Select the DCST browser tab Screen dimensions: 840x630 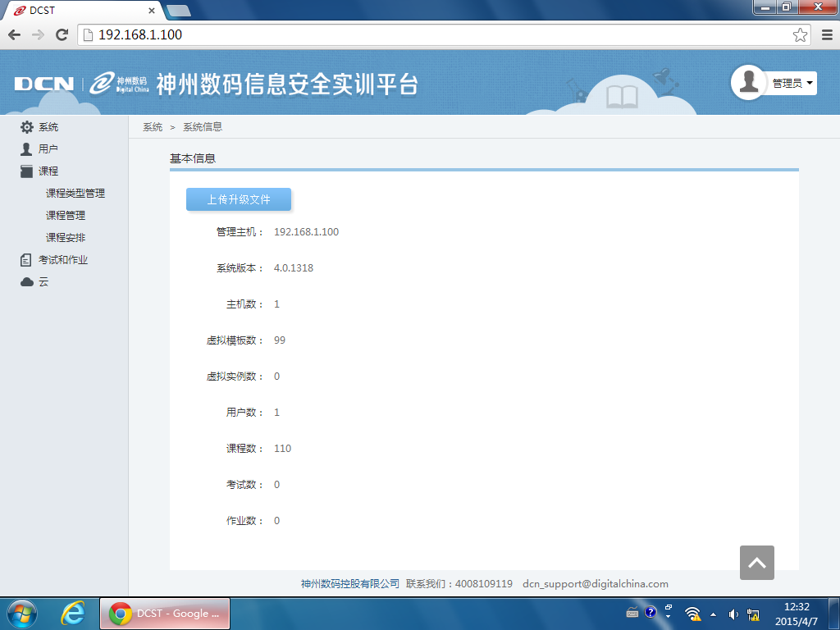click(x=80, y=10)
